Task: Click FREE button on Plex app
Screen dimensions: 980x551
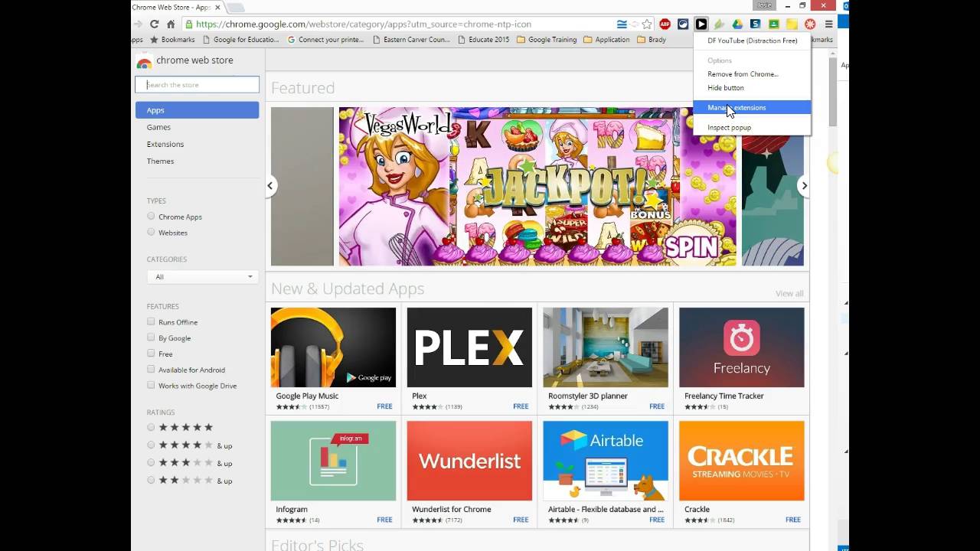Action: click(521, 406)
